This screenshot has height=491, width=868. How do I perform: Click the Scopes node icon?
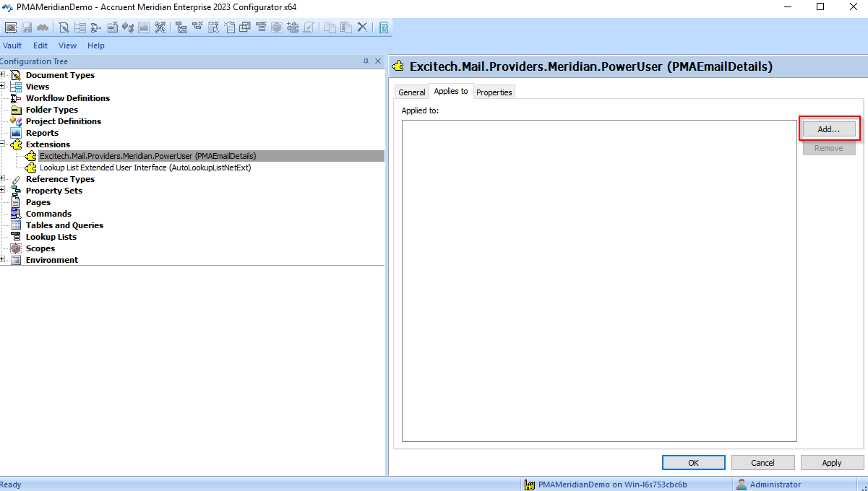tap(16, 248)
